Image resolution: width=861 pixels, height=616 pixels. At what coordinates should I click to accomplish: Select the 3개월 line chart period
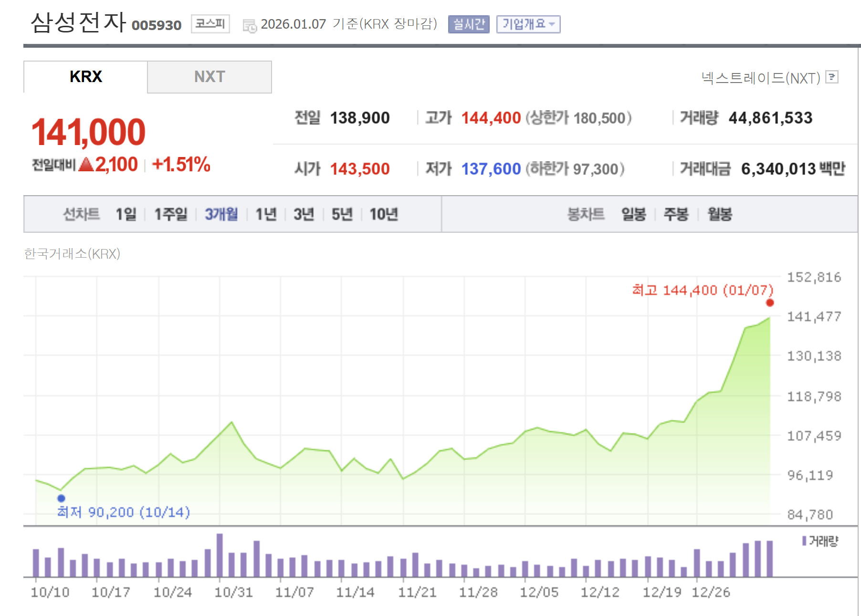(x=221, y=214)
